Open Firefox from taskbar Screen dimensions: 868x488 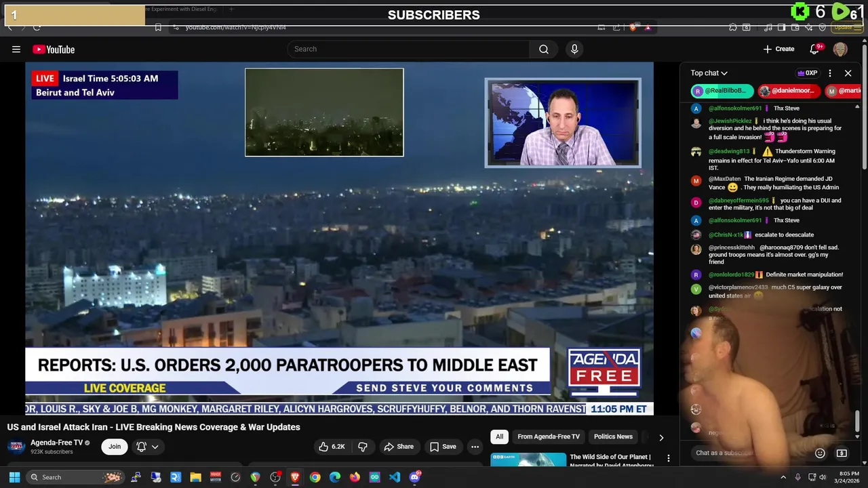(x=355, y=477)
